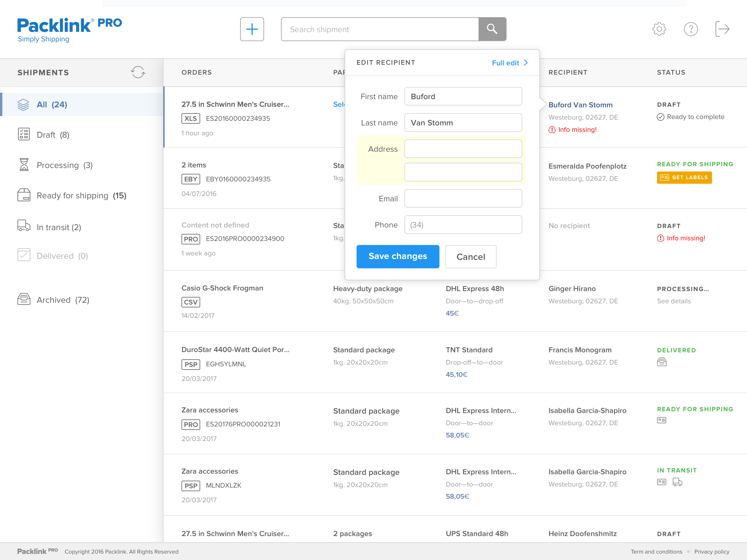Open settings via the gear icon
This screenshot has width=747, height=560.
(659, 29)
